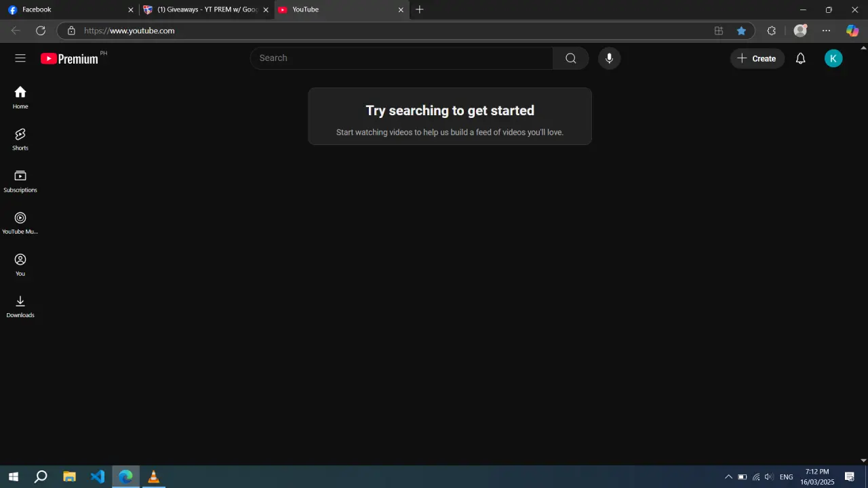
Task: Click the YouTube search input field
Action: coord(401,58)
